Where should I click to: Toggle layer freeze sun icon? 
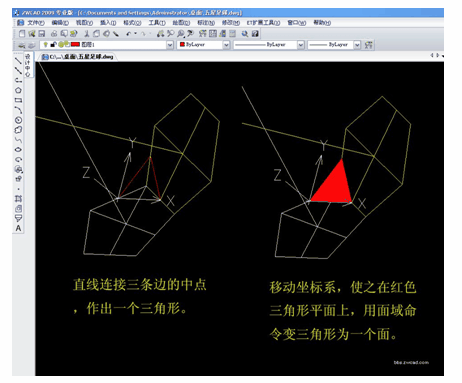pyautogui.click(x=61, y=44)
